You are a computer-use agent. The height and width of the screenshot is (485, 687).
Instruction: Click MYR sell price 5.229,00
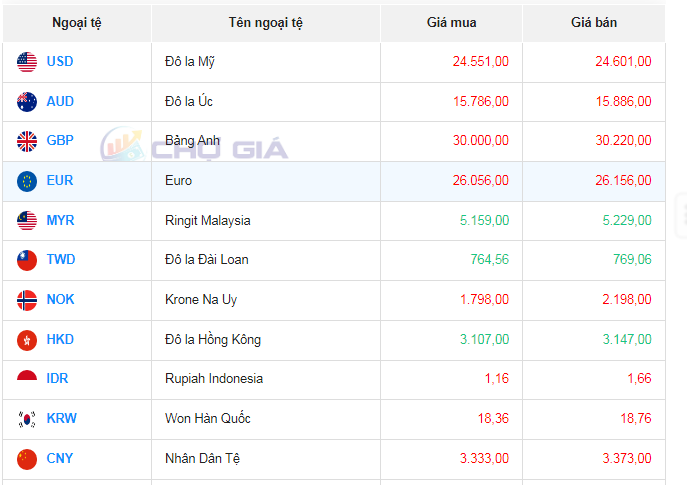627,220
